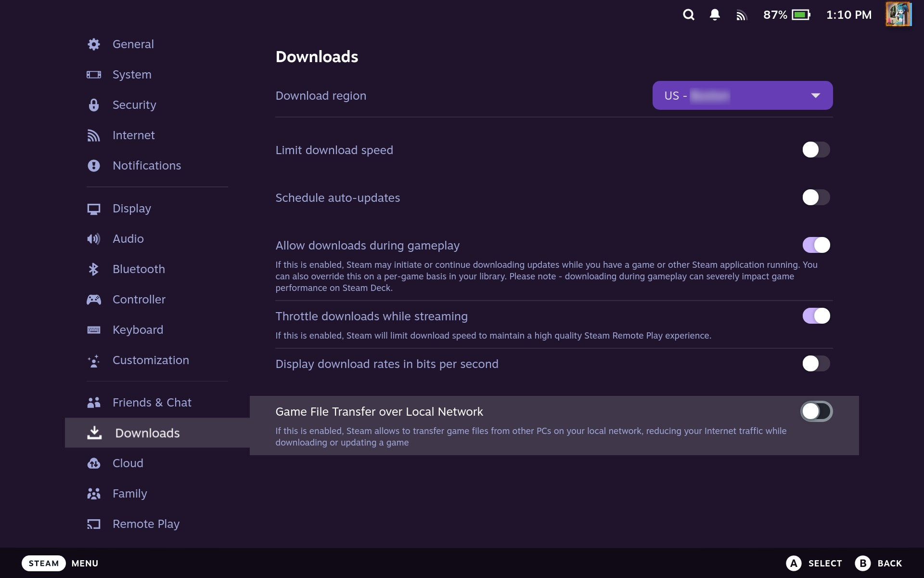
Task: Open Family settings label
Action: [x=130, y=494]
